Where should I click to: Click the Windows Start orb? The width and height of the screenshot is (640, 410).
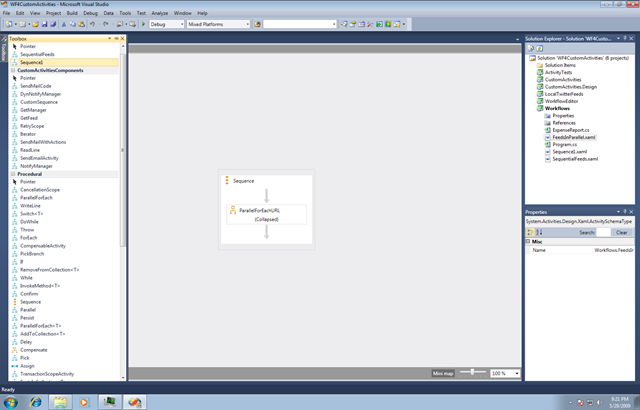tap(11, 402)
